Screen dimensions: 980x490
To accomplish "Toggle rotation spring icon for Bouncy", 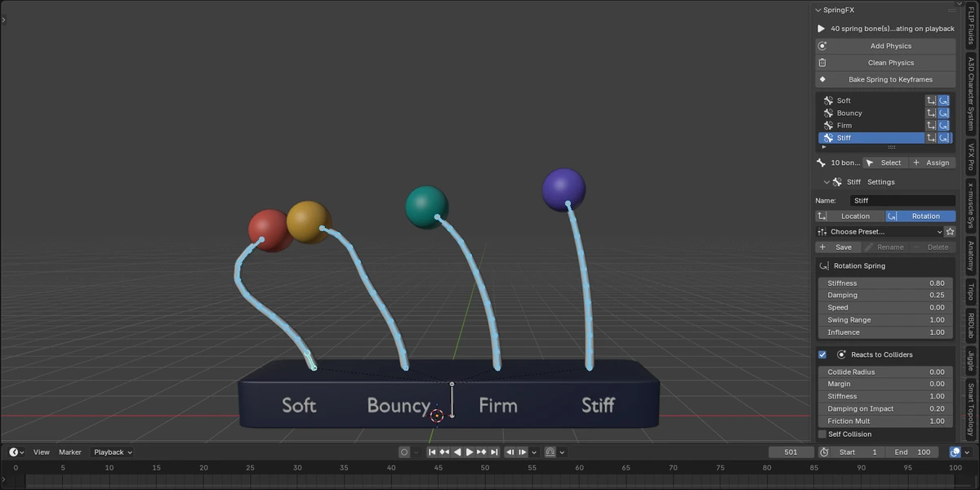I will coord(944,113).
